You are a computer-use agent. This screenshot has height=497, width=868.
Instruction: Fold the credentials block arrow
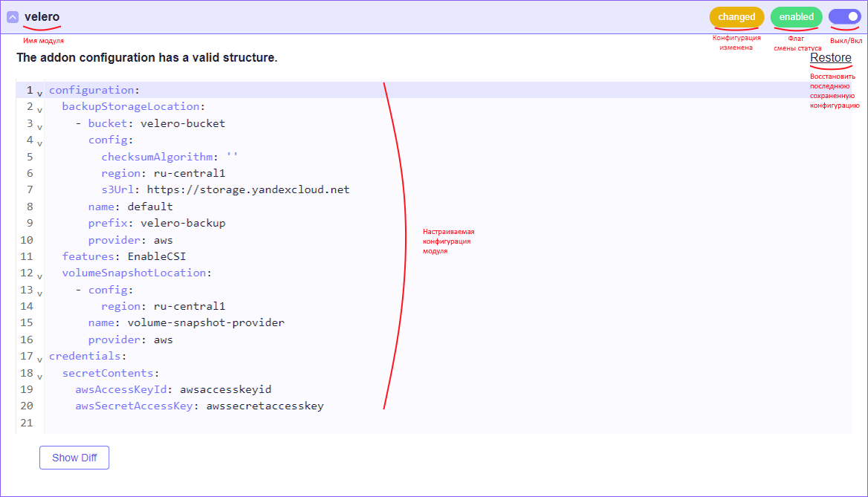pyautogui.click(x=39, y=360)
